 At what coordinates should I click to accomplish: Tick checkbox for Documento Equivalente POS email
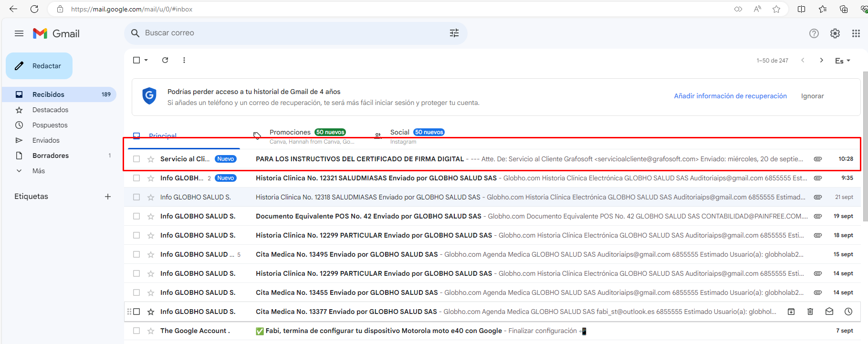point(136,216)
